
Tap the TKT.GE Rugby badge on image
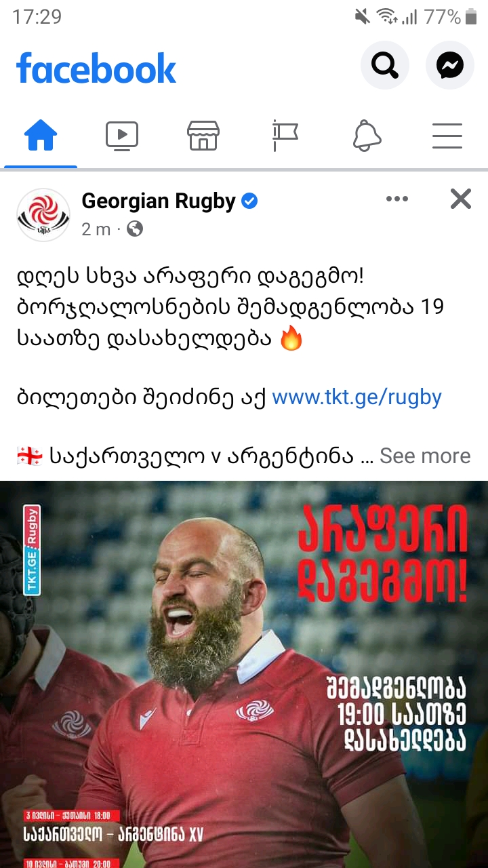click(x=32, y=549)
